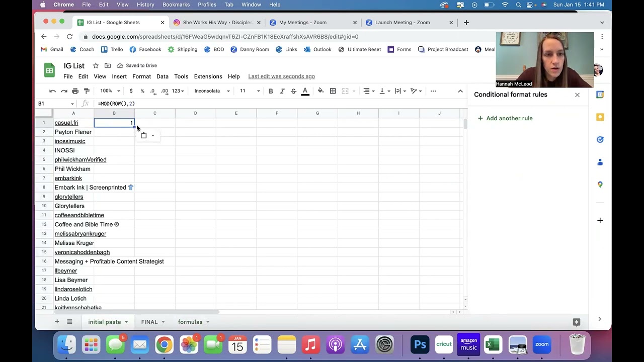Open Google Keep in the side panel
The image size is (644, 362).
(600, 117)
